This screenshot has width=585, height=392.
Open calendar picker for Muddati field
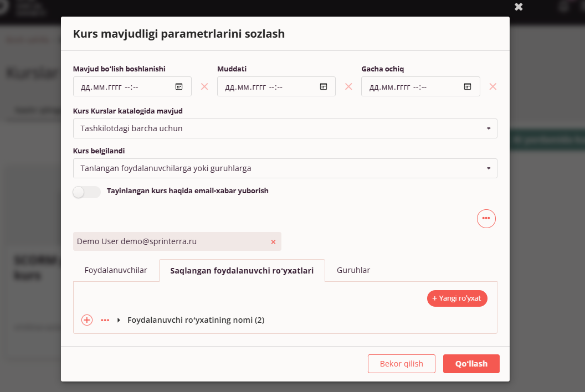[324, 86]
